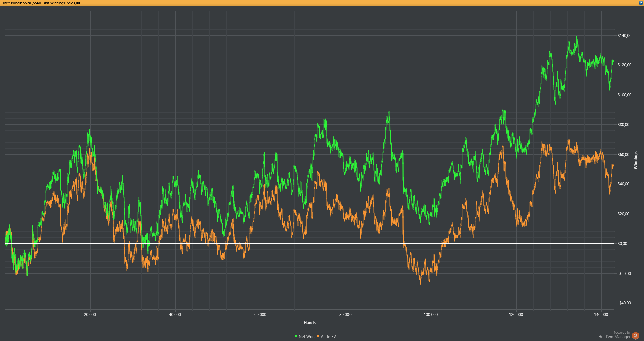Click the Hands x-axis title

pos(310,323)
